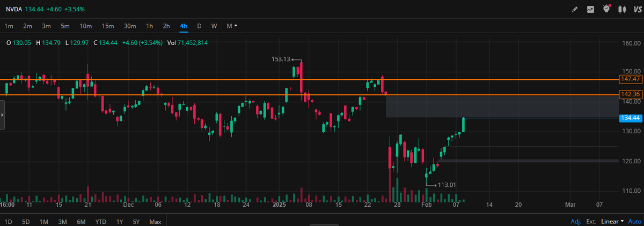644x226 pixels.
Task: Set chart range to Max
Action: point(155,222)
